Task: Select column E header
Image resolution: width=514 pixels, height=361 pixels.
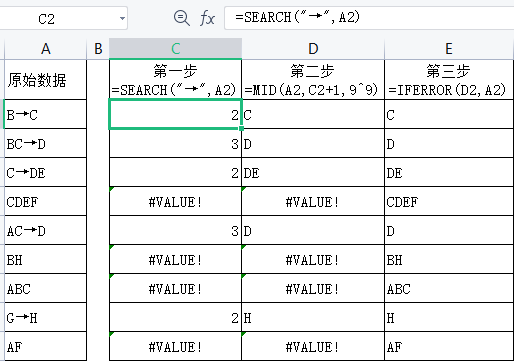Action: pyautogui.click(x=449, y=49)
